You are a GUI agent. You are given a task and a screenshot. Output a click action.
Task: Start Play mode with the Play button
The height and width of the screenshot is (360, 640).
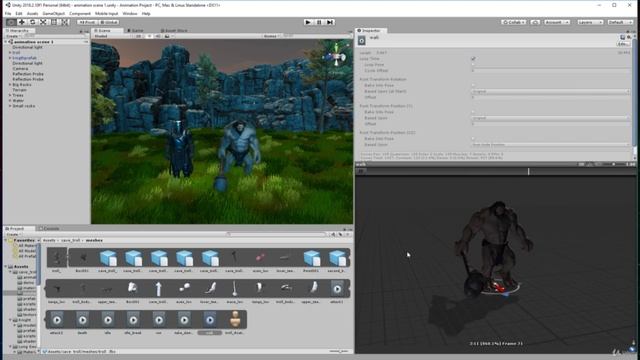tap(308, 22)
